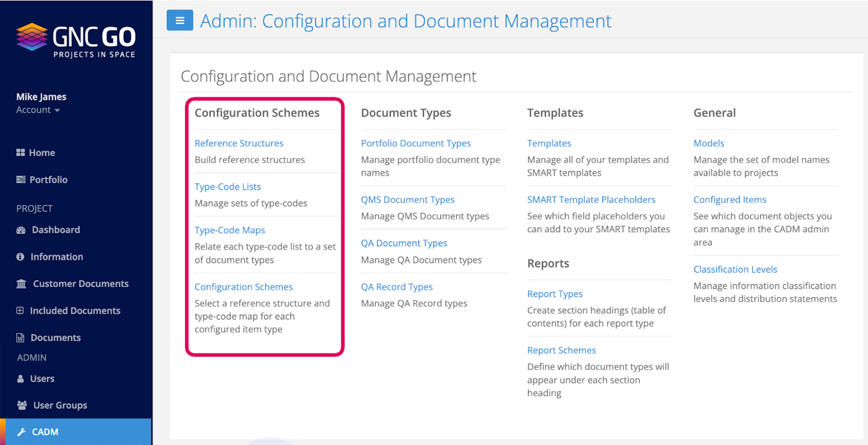Click the Reports section heading
Image resolution: width=868 pixels, height=445 pixels.
pos(548,263)
